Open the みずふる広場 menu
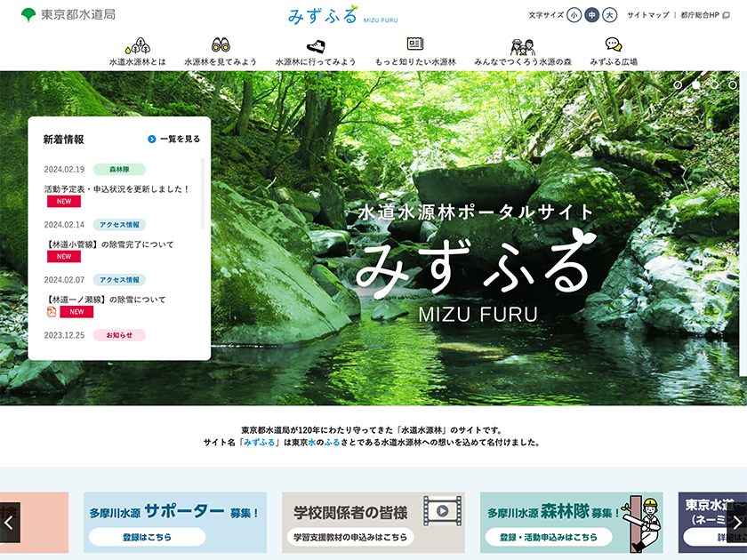Image resolution: width=747 pixels, height=560 pixels. tap(614, 61)
